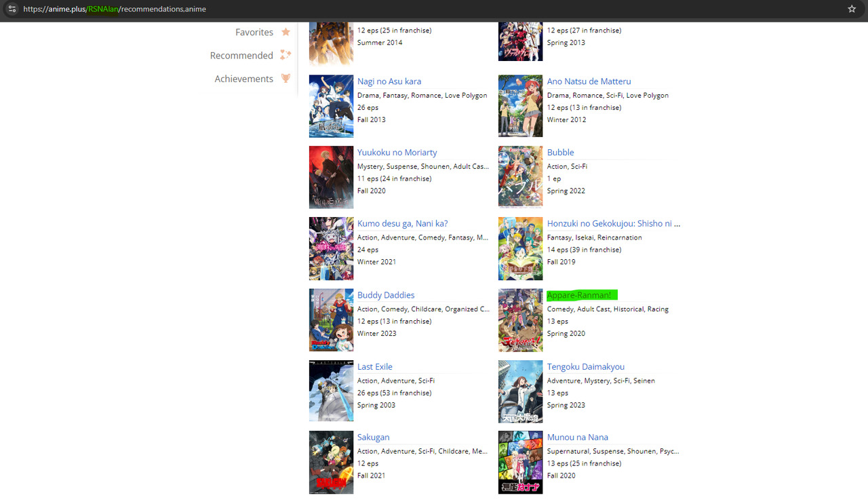This screenshot has height=504, width=868.
Task: Open the Recommended sidebar section
Action: pyautogui.click(x=241, y=56)
